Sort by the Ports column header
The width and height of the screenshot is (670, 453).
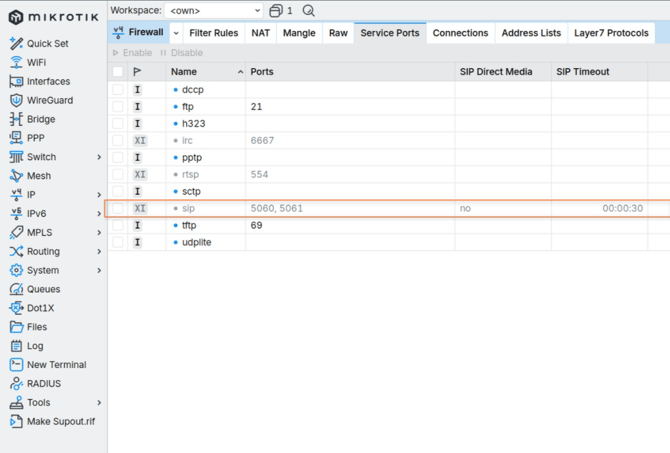pyautogui.click(x=262, y=72)
